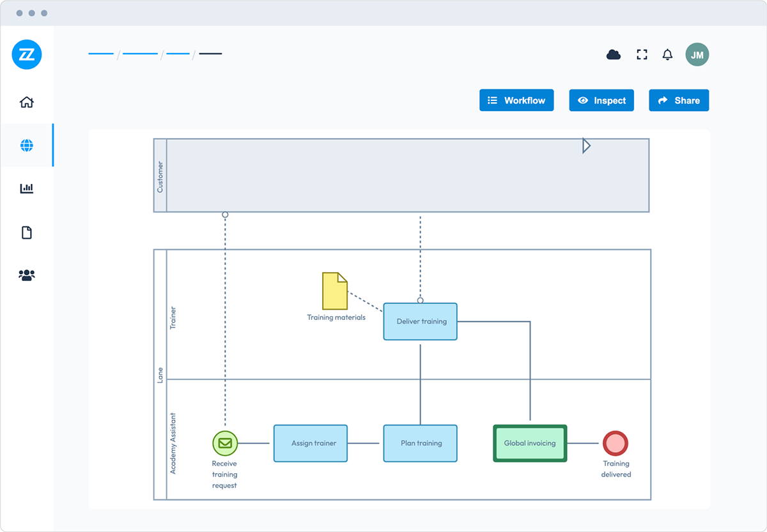Click the Receive training request start event

225,443
